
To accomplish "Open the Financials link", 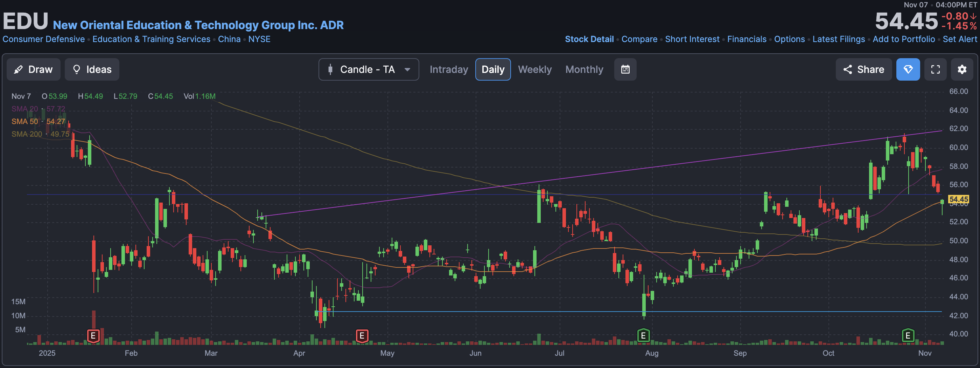I will coord(747,39).
